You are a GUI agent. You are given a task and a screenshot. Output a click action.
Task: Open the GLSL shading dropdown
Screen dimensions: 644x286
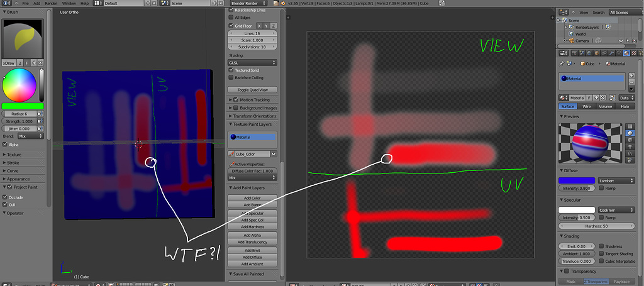coord(253,63)
